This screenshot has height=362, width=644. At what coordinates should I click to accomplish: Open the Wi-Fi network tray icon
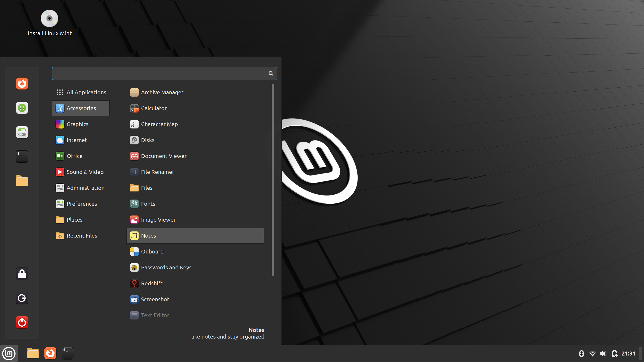click(592, 353)
